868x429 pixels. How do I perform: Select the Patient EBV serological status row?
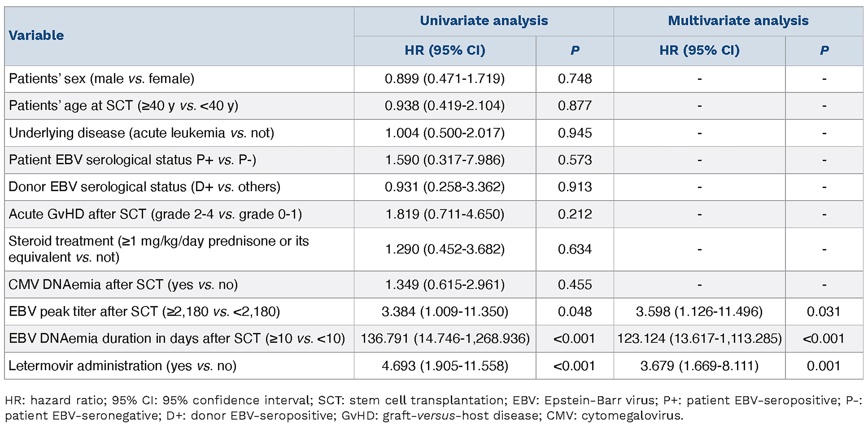[132, 160]
